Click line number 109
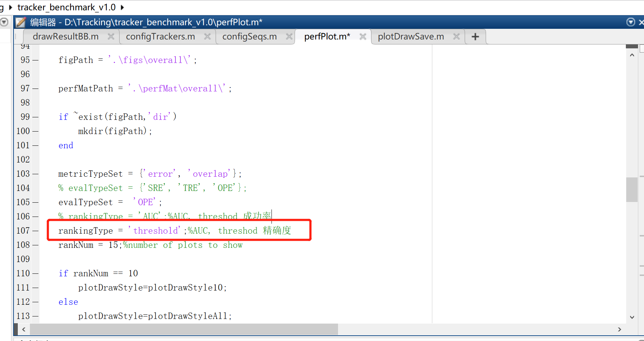 (x=23, y=259)
